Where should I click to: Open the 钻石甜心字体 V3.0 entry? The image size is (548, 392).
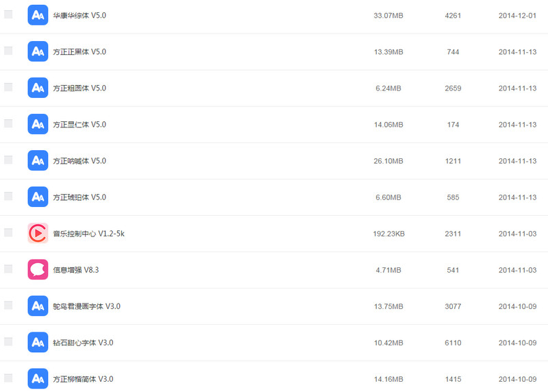tap(83, 343)
